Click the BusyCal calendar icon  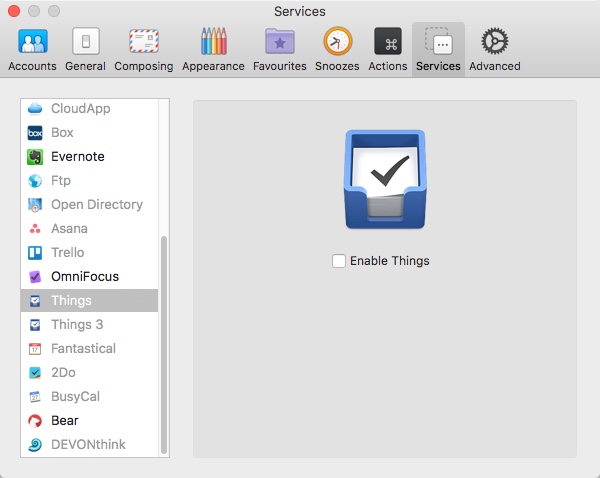coord(35,397)
